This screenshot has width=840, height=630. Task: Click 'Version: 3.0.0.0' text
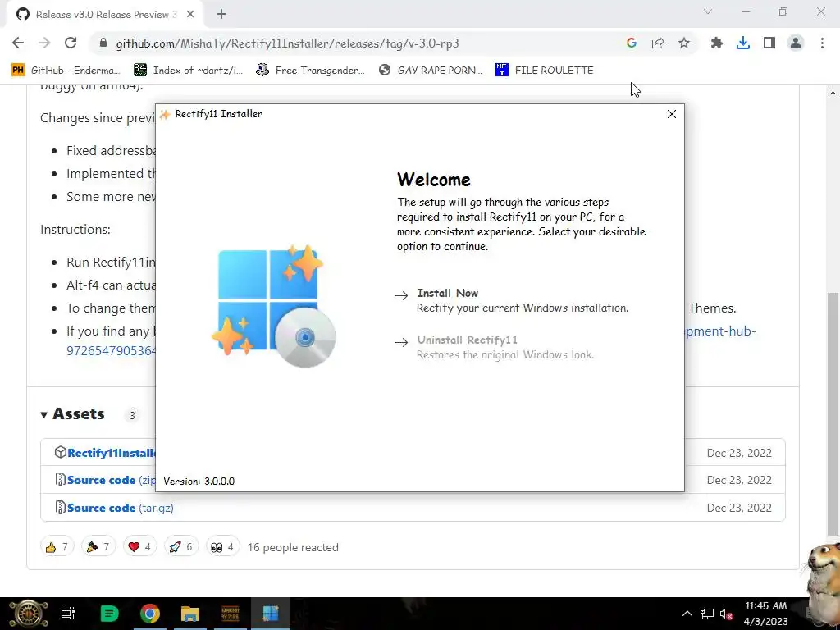coord(199,481)
